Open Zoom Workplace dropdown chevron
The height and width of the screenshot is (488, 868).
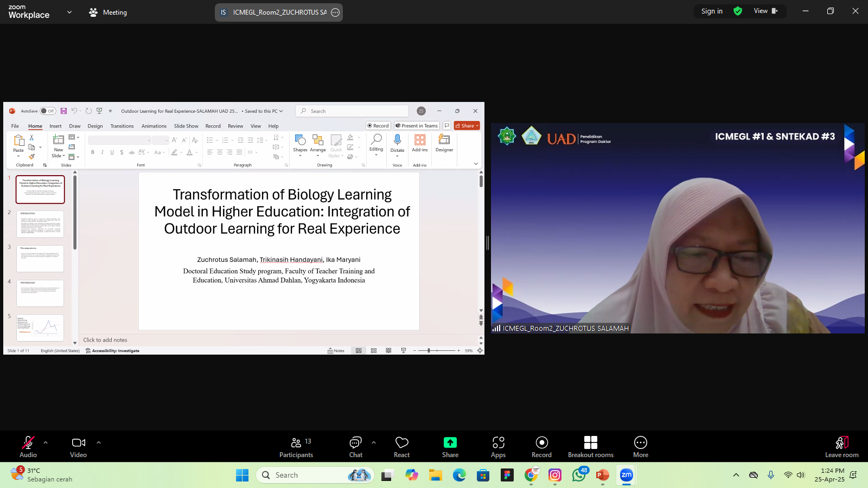click(x=69, y=12)
